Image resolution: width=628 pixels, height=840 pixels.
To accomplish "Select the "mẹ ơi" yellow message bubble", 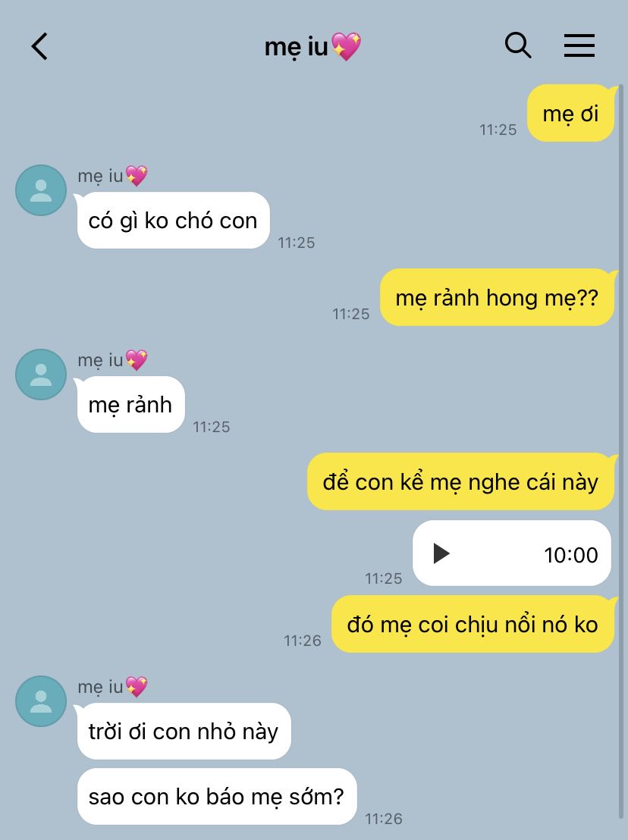I will point(570,113).
